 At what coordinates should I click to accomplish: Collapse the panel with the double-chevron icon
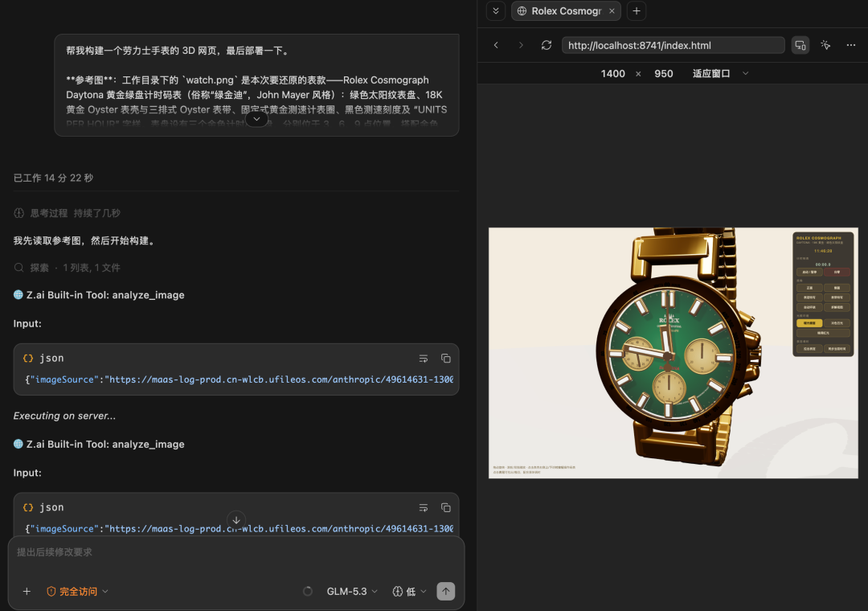coord(495,11)
